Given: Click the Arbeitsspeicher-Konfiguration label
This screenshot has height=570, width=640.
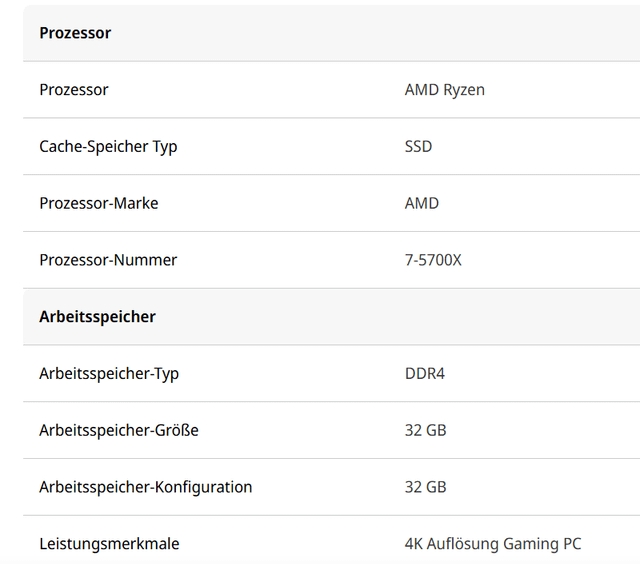Looking at the screenshot, I should tap(145, 488).
